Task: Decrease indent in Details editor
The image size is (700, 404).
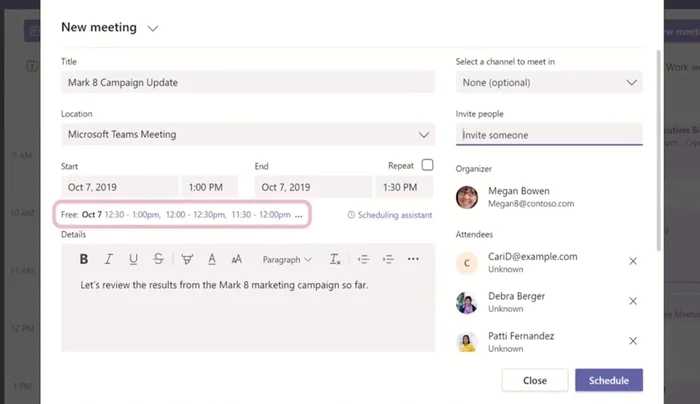Action: point(363,259)
